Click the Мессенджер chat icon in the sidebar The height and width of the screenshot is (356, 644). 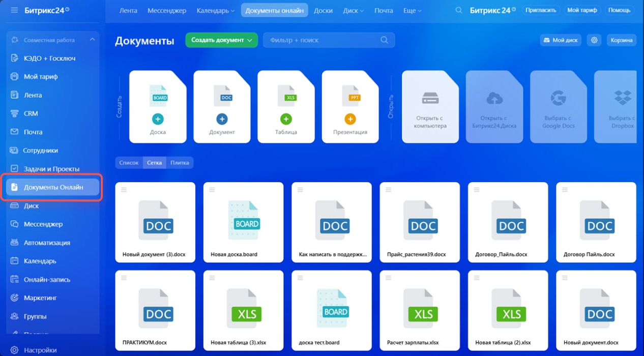tap(14, 224)
